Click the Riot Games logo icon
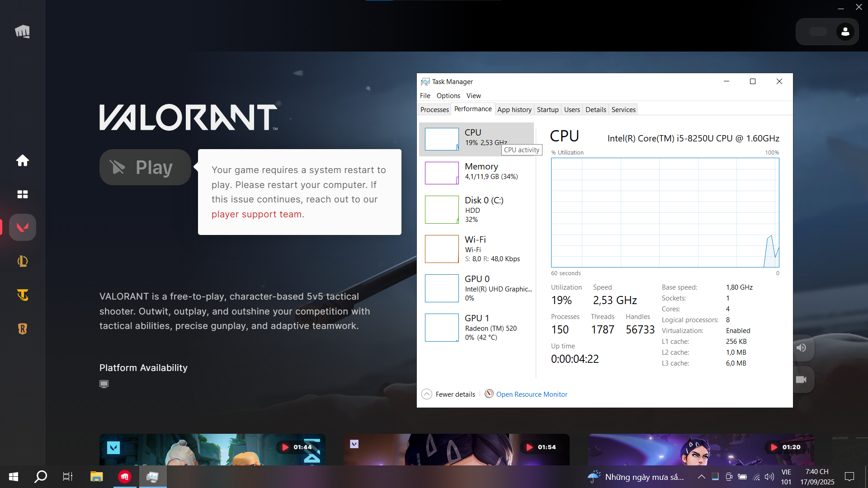The width and height of the screenshot is (868, 488). [22, 31]
